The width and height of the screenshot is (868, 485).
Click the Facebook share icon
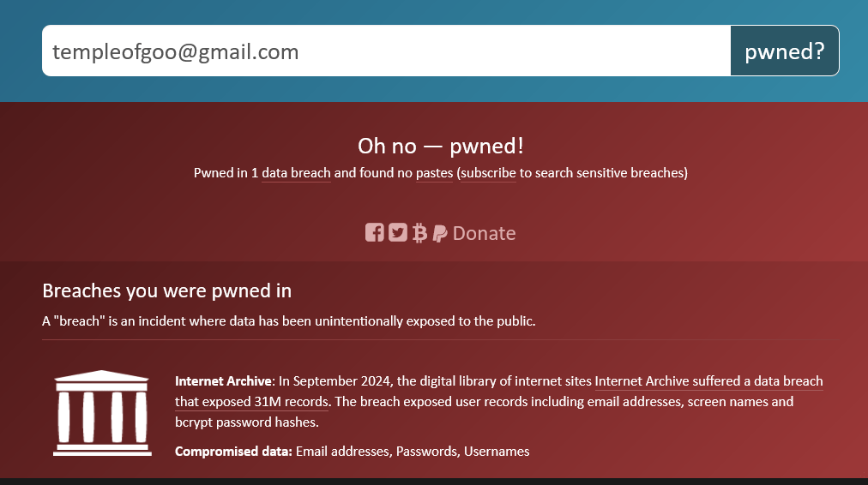click(374, 232)
